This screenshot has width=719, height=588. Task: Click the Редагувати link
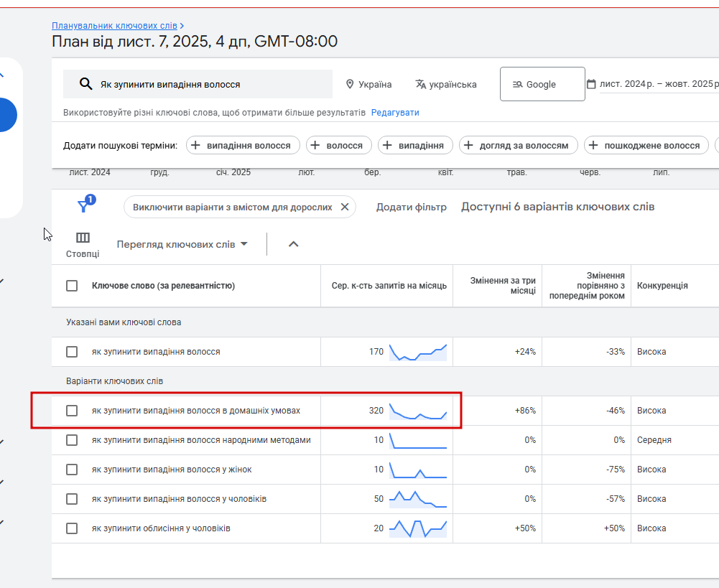click(x=395, y=112)
